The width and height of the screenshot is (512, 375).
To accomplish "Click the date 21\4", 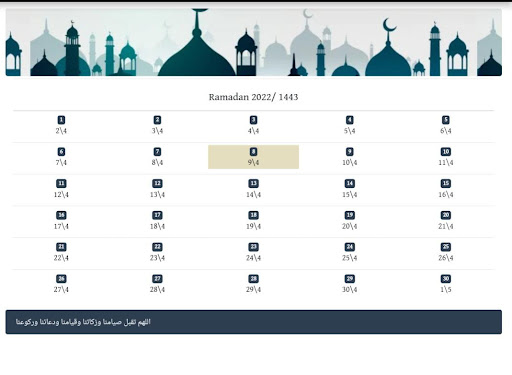I will (446, 226).
